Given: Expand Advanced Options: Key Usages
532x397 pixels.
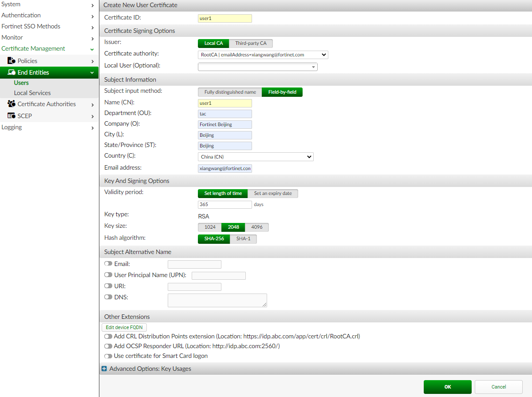Looking at the screenshot, I should coord(150,369).
